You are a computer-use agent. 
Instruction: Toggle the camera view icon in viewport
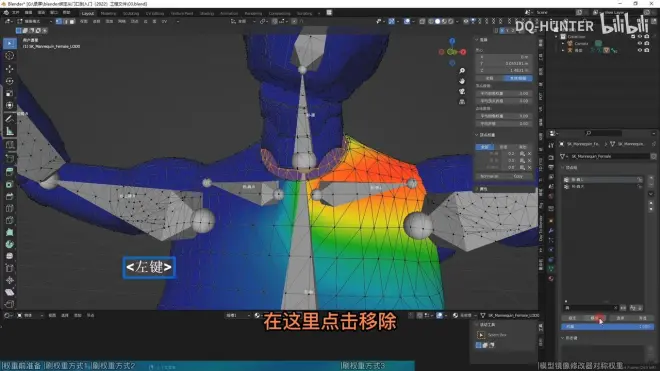tap(462, 91)
